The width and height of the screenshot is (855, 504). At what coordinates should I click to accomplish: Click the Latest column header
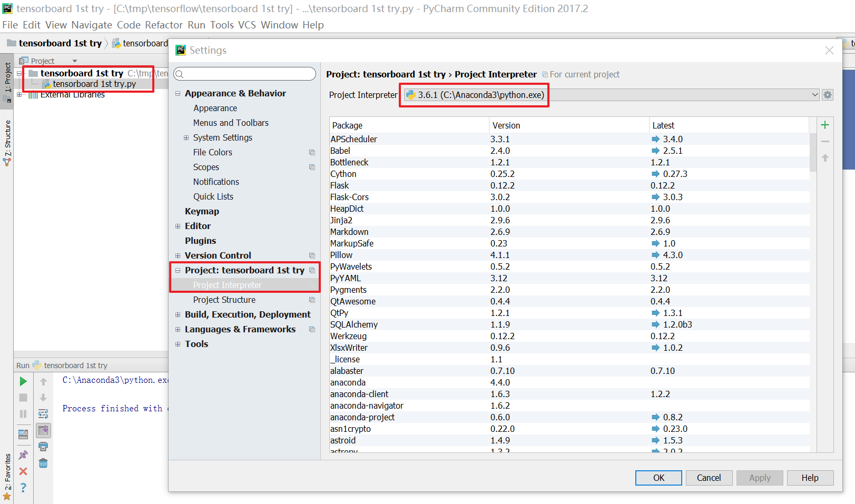click(x=729, y=125)
